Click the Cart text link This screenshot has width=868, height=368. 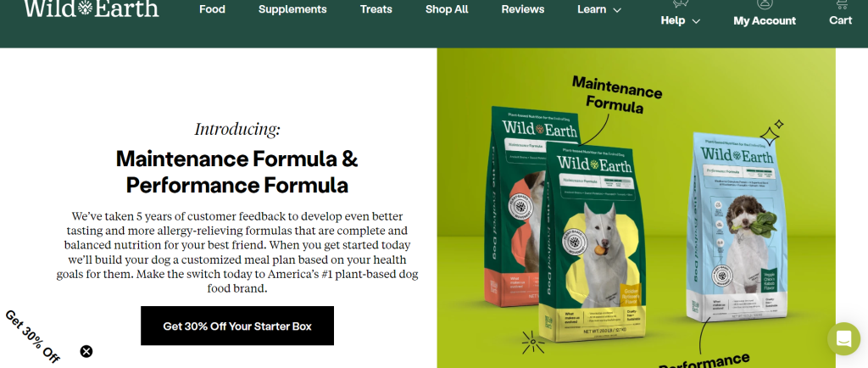point(840,20)
